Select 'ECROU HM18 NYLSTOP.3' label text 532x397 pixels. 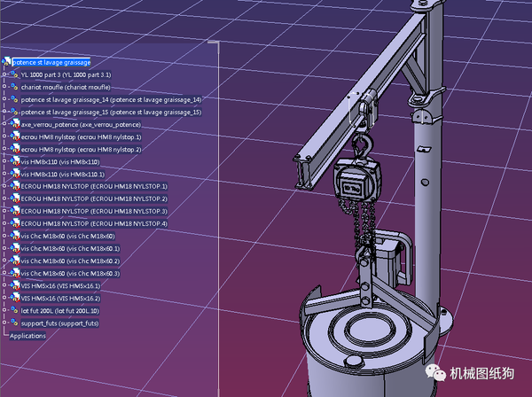click(x=94, y=211)
